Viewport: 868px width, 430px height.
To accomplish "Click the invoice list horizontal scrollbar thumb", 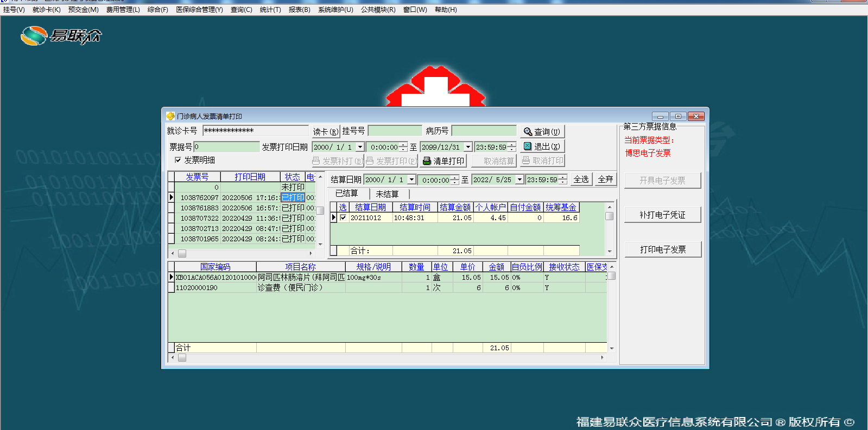I will tap(182, 253).
